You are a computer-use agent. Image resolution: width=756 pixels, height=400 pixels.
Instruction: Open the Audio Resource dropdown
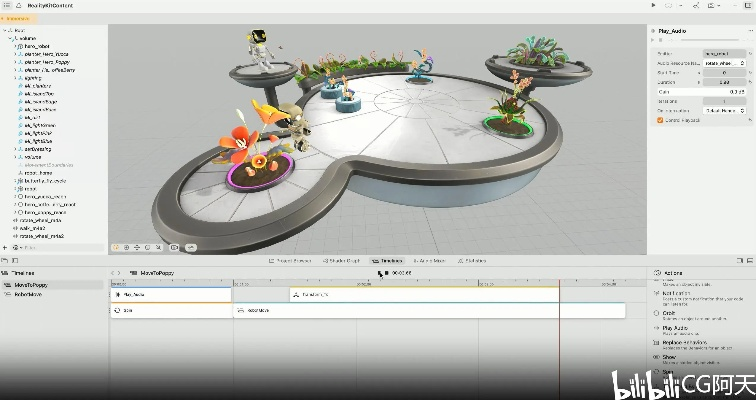[x=724, y=63]
